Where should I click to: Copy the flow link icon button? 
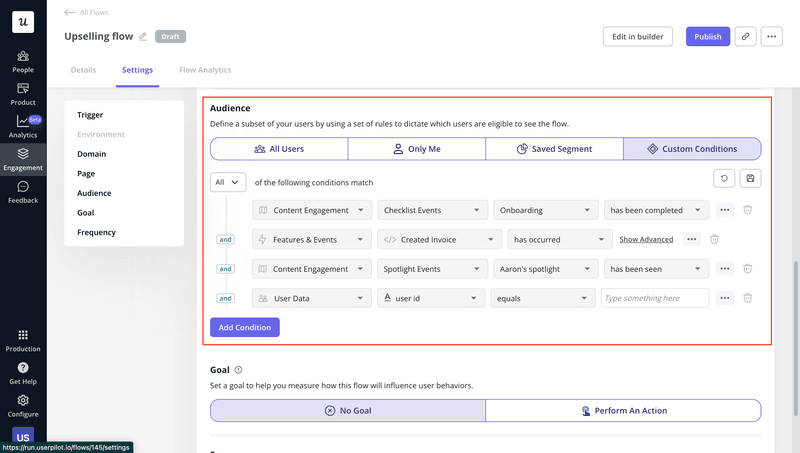point(745,37)
